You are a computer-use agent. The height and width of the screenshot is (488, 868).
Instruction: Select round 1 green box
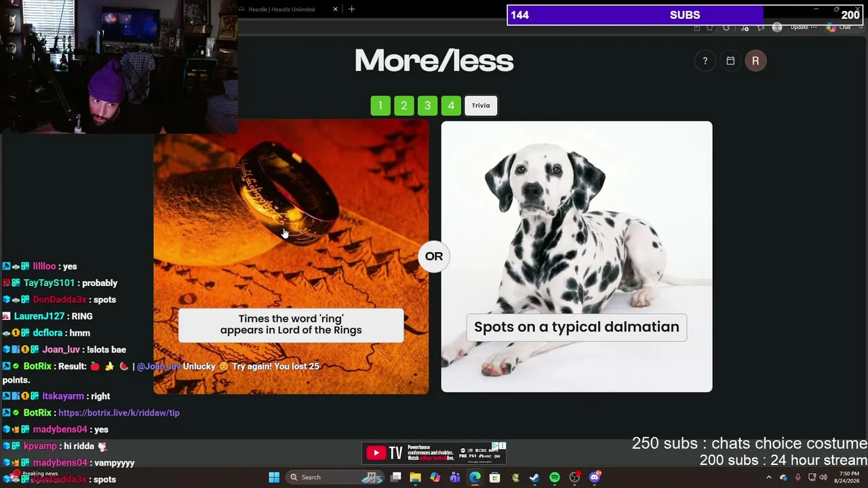[380, 106]
